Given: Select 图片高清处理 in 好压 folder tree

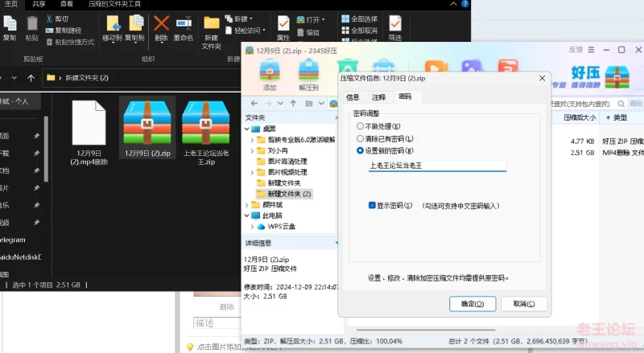Looking at the screenshot, I should [x=283, y=162].
